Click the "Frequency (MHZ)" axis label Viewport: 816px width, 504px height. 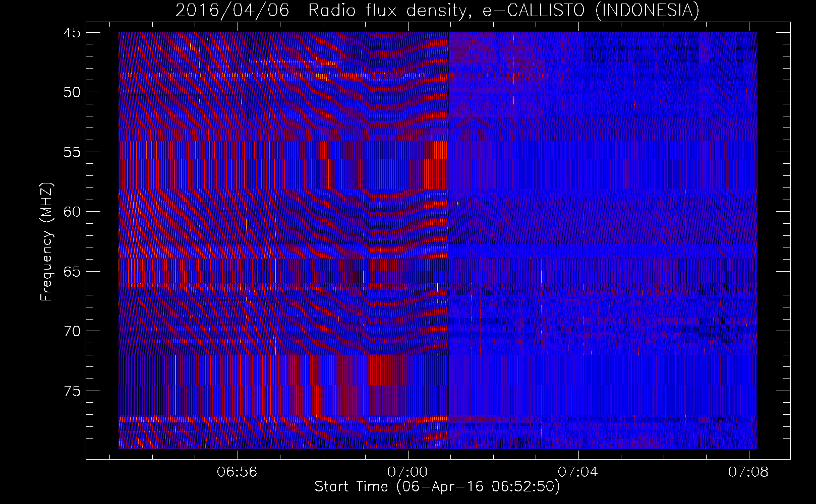[46, 242]
